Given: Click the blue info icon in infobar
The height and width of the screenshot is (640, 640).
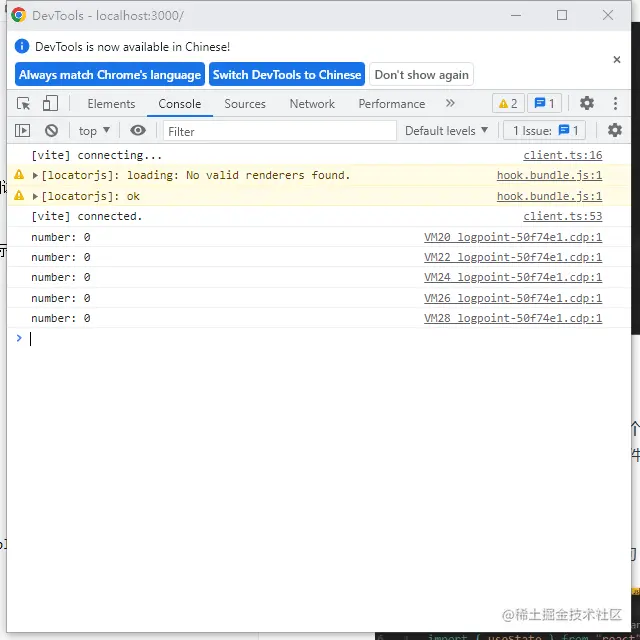Looking at the screenshot, I should coord(22,46).
